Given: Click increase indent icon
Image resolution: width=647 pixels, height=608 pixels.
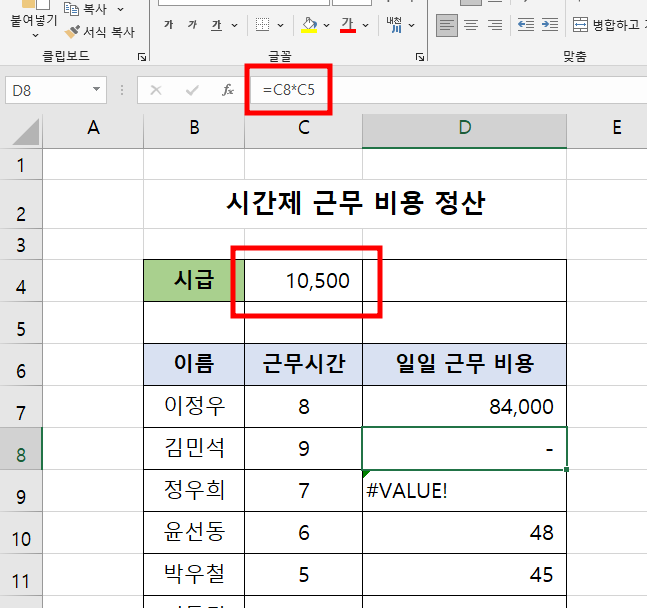Looking at the screenshot, I should pyautogui.click(x=550, y=25).
